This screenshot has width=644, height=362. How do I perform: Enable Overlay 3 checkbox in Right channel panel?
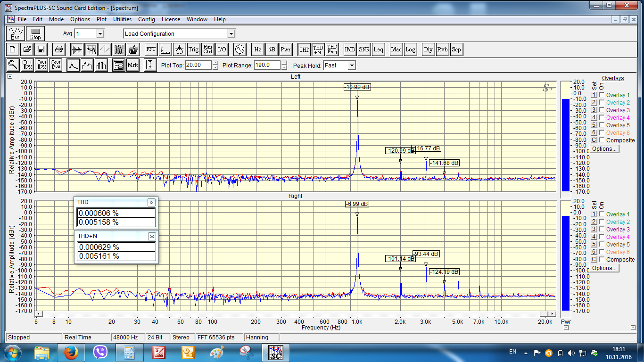tap(602, 230)
